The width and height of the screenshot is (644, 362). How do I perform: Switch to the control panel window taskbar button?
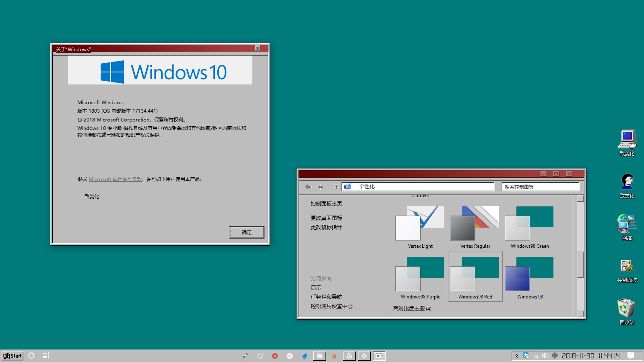coord(379,356)
